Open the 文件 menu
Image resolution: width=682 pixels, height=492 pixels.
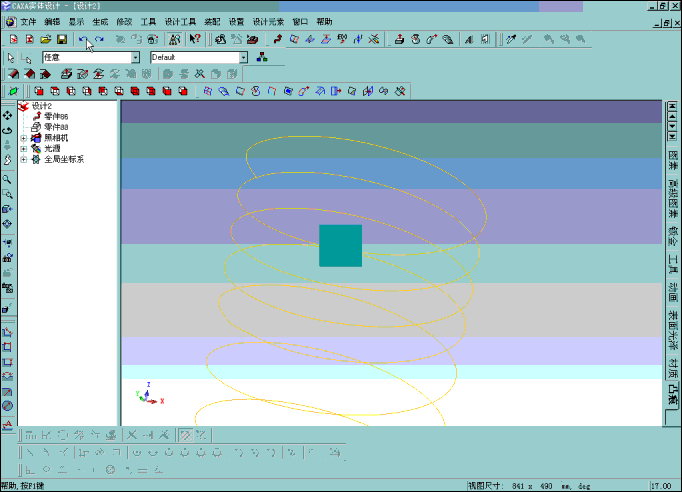point(28,22)
